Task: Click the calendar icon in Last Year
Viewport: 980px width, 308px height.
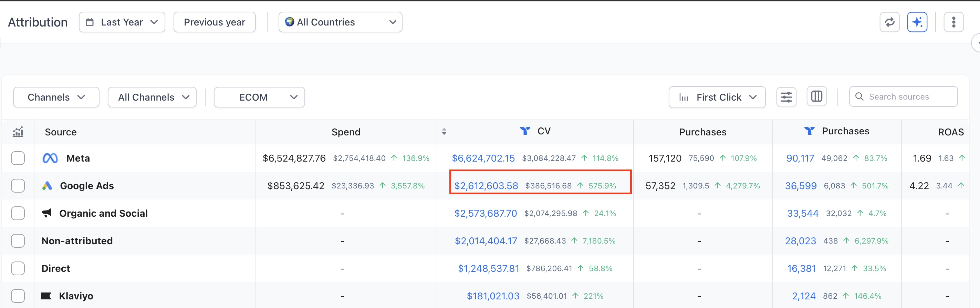Action: 90,22
